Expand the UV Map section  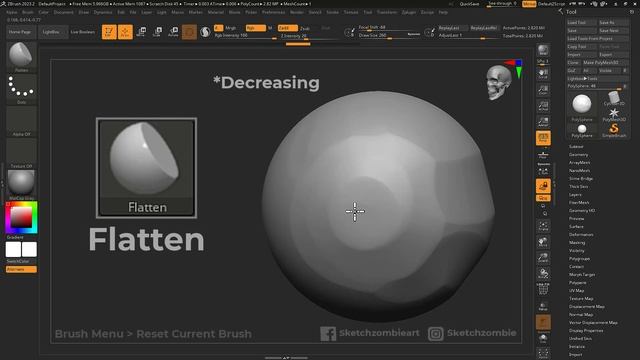(x=576, y=291)
